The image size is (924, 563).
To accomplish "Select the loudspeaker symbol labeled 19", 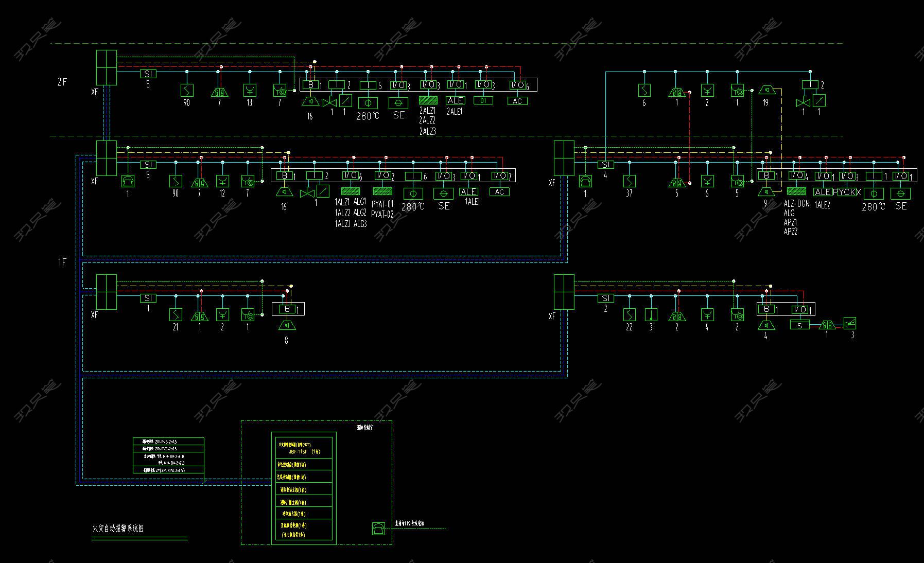I will tap(765, 90).
